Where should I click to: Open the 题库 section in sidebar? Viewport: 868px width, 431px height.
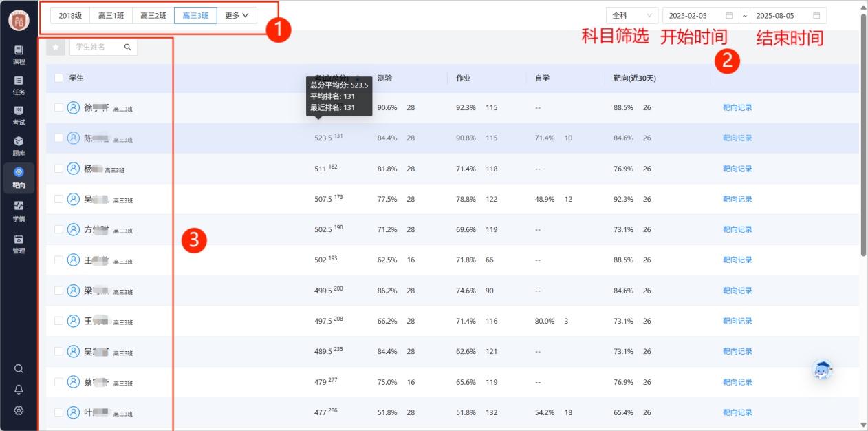click(19, 146)
